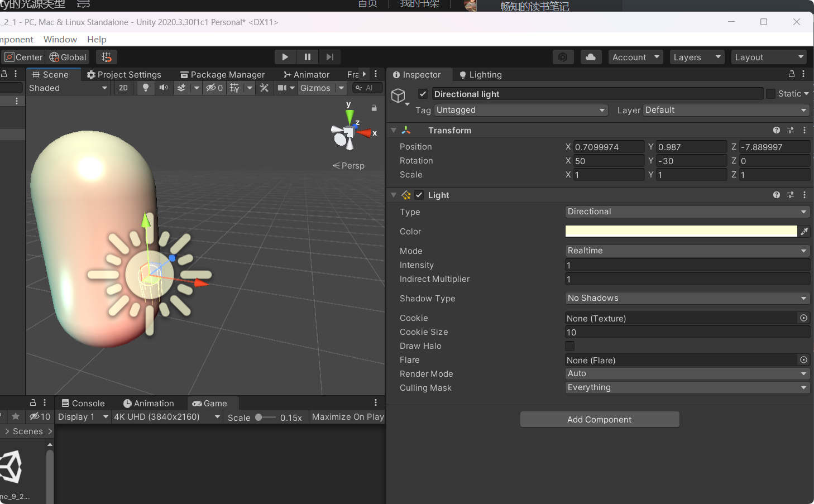Collapse the Transform component
Image resolution: width=814 pixels, height=504 pixels.
pyautogui.click(x=394, y=130)
